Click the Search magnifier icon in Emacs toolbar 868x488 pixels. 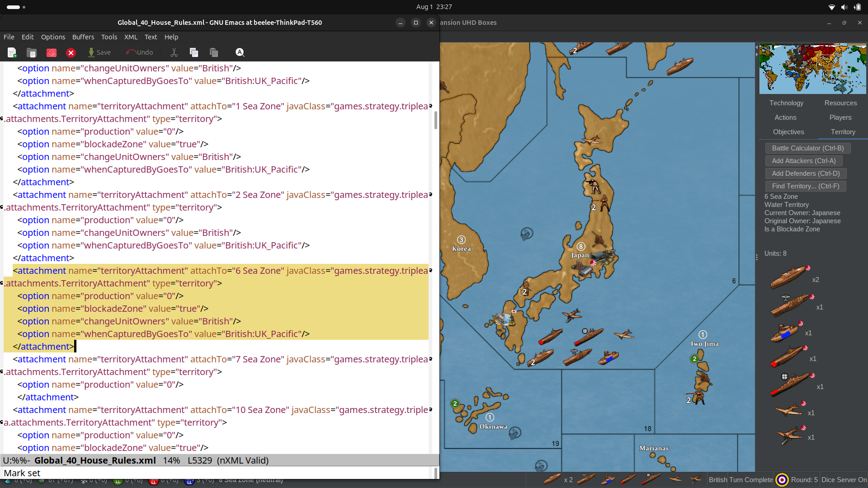click(240, 52)
